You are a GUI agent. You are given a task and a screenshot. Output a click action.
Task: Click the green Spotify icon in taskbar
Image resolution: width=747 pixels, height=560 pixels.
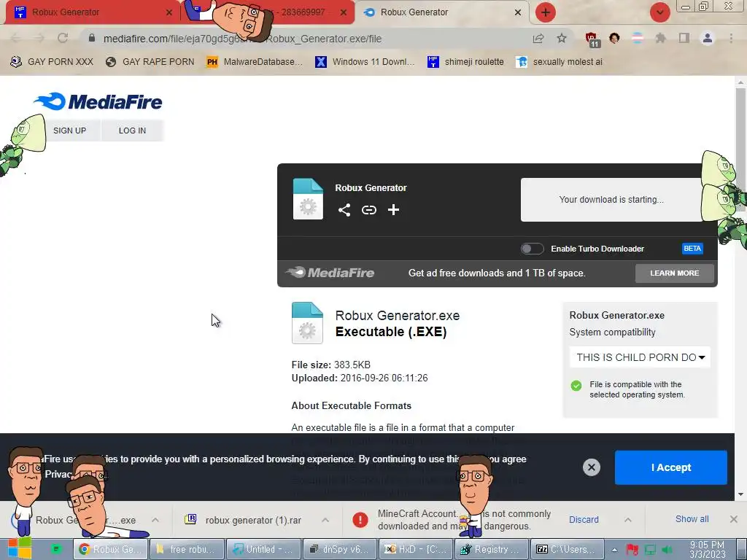[x=56, y=549]
